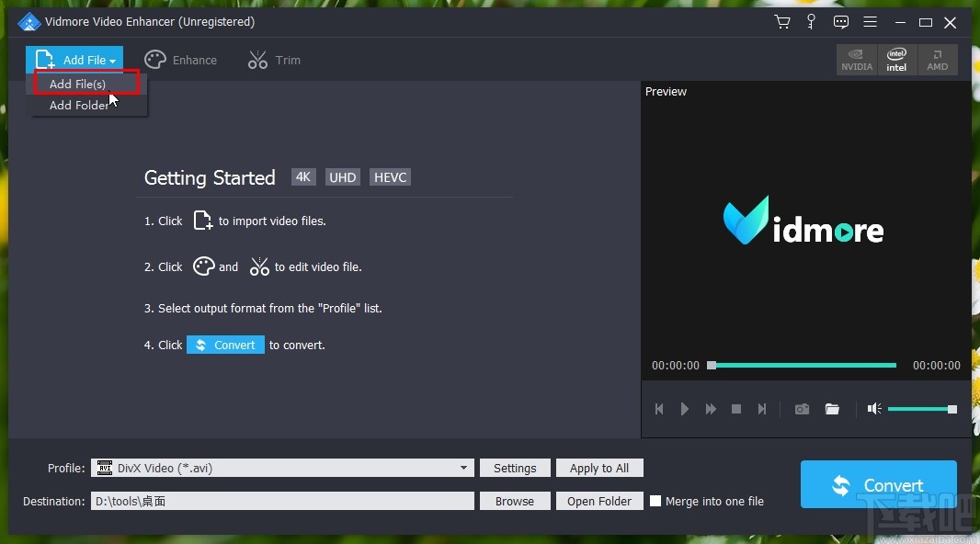Open the shopping cart purchase icon
This screenshot has height=544, width=980.
[781, 22]
